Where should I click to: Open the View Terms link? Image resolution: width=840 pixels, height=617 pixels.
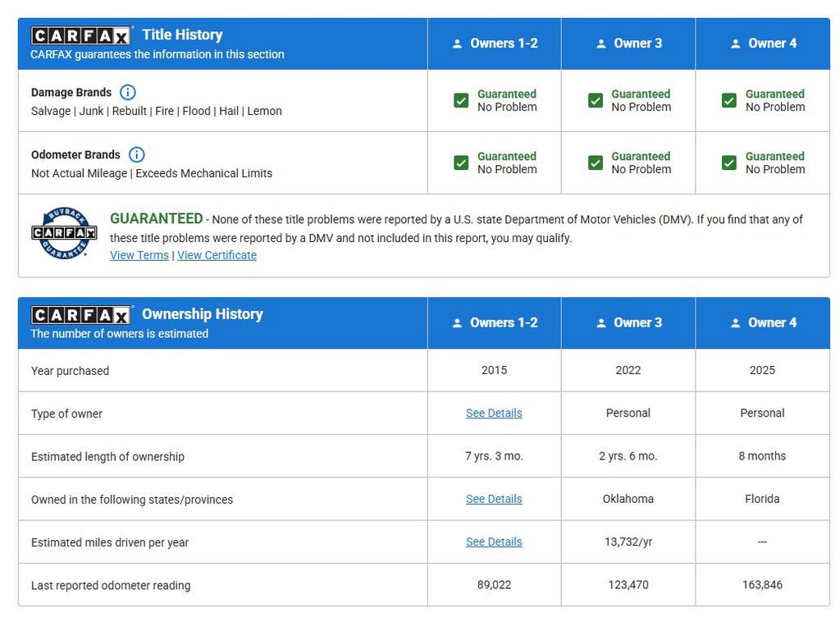click(x=139, y=255)
